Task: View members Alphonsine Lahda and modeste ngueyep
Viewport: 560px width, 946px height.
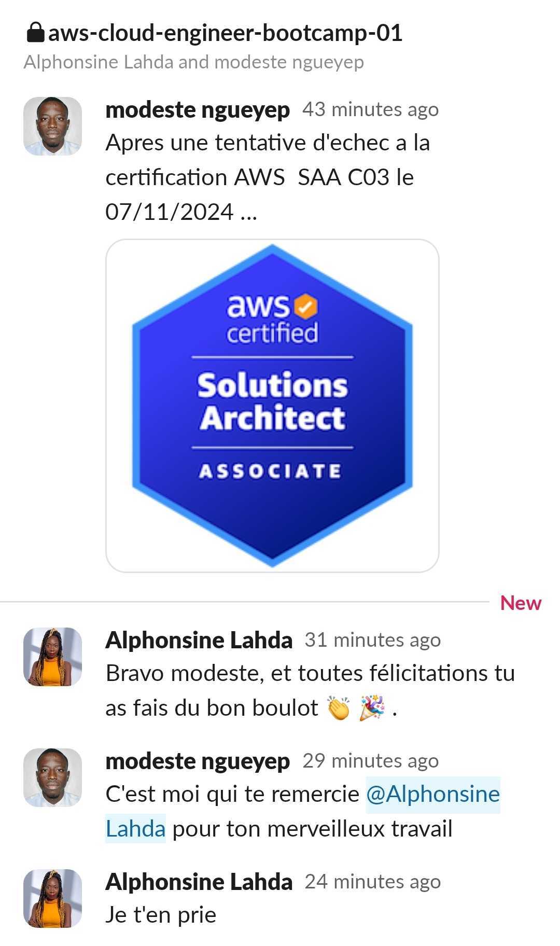Action: [193, 62]
